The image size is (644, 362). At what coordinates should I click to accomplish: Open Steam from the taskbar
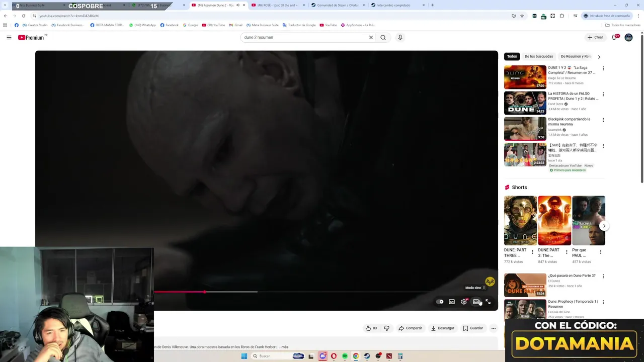tap(367, 356)
